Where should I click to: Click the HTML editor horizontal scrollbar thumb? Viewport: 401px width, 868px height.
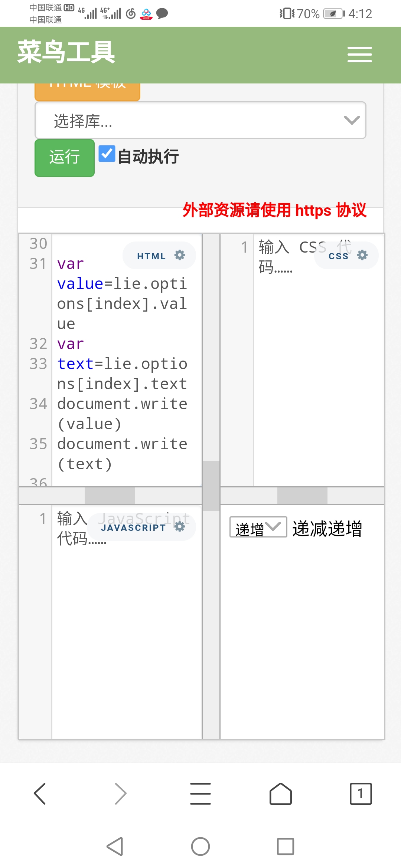point(110,496)
